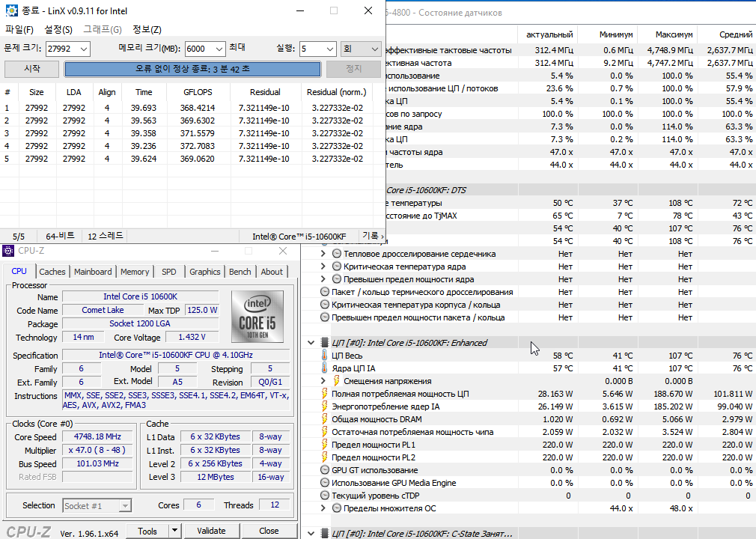Switch to the Mainboard tab in CPU-Z

[93, 272]
